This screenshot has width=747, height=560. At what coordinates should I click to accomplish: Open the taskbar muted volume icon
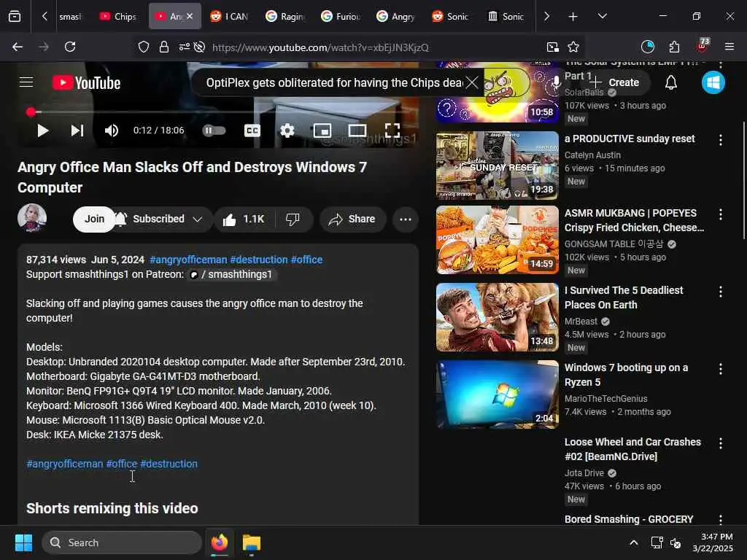[676, 542]
